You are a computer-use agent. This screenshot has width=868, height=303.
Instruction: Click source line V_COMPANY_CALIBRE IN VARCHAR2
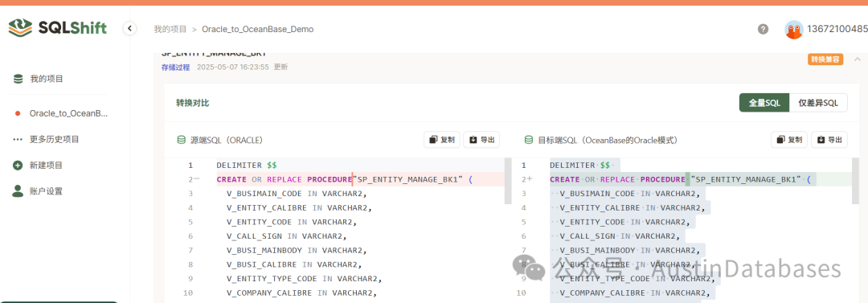(x=301, y=293)
